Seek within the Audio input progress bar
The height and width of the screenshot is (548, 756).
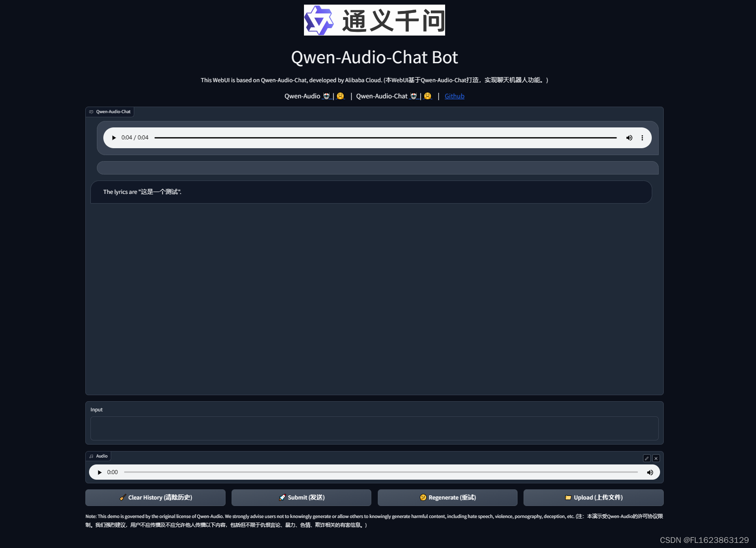[x=381, y=472]
